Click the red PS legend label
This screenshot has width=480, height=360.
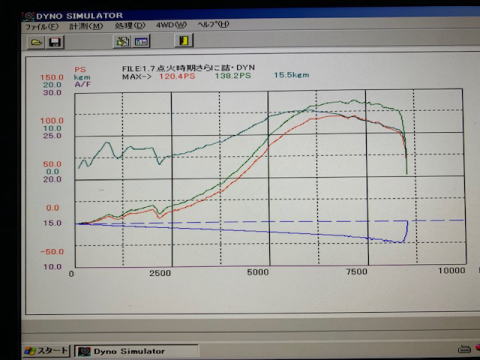click(80, 69)
